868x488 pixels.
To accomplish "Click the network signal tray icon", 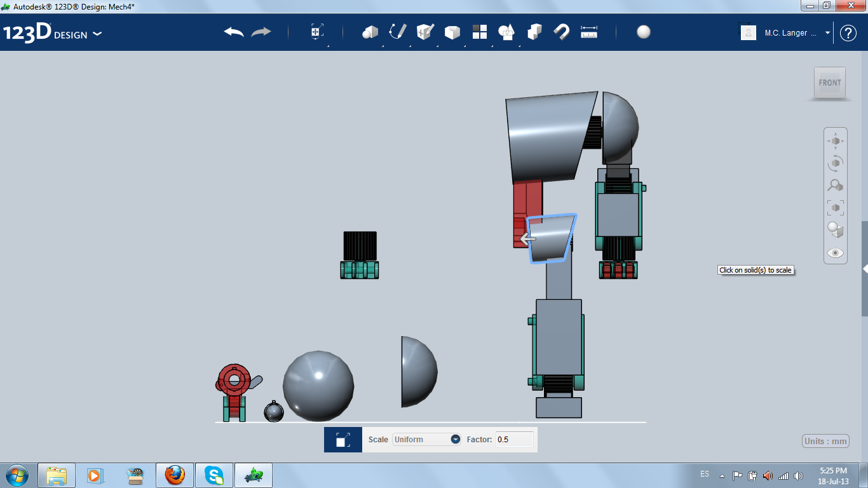I will coord(783,475).
